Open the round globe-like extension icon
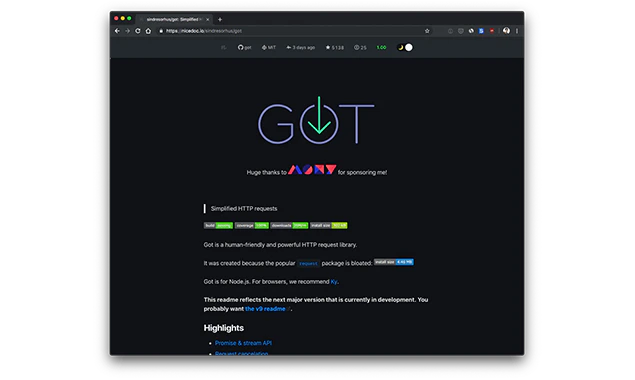 tap(471, 31)
